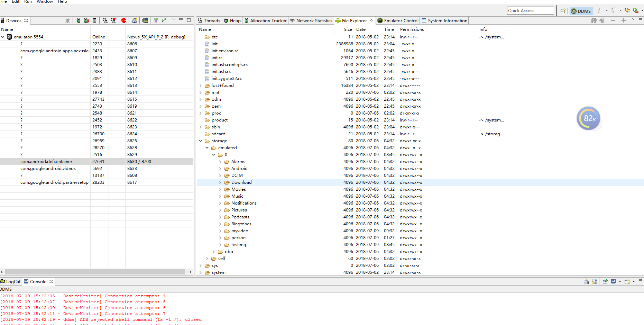The image size is (644, 325).
Task: Click the Update Heap icon
Action: 79,20
